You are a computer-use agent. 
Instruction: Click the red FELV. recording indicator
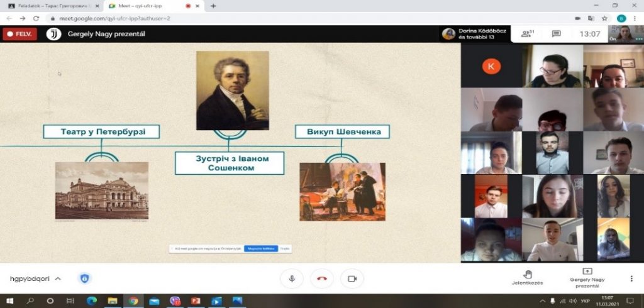20,34
